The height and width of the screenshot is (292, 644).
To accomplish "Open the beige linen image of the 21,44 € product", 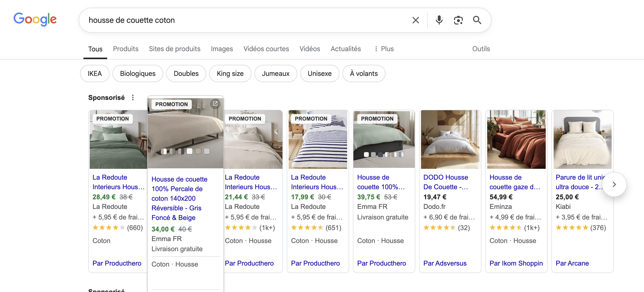I will [253, 140].
